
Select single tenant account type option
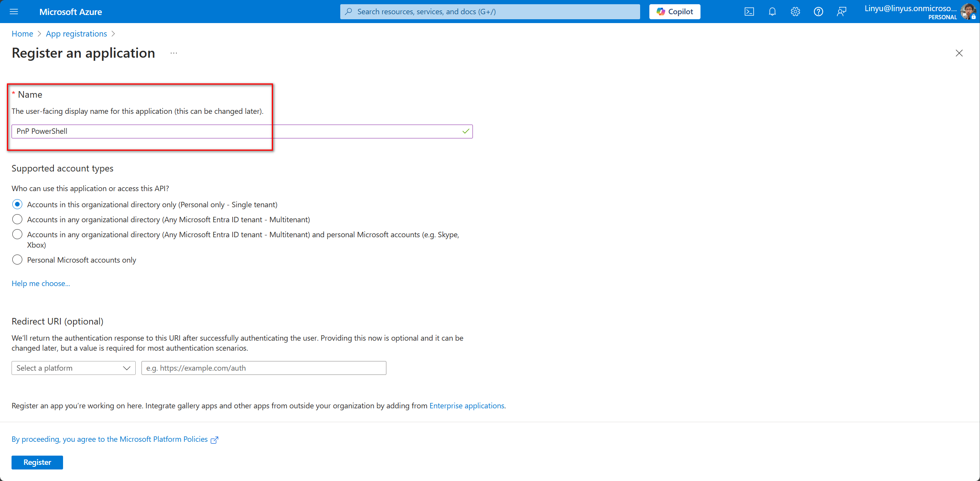click(17, 204)
